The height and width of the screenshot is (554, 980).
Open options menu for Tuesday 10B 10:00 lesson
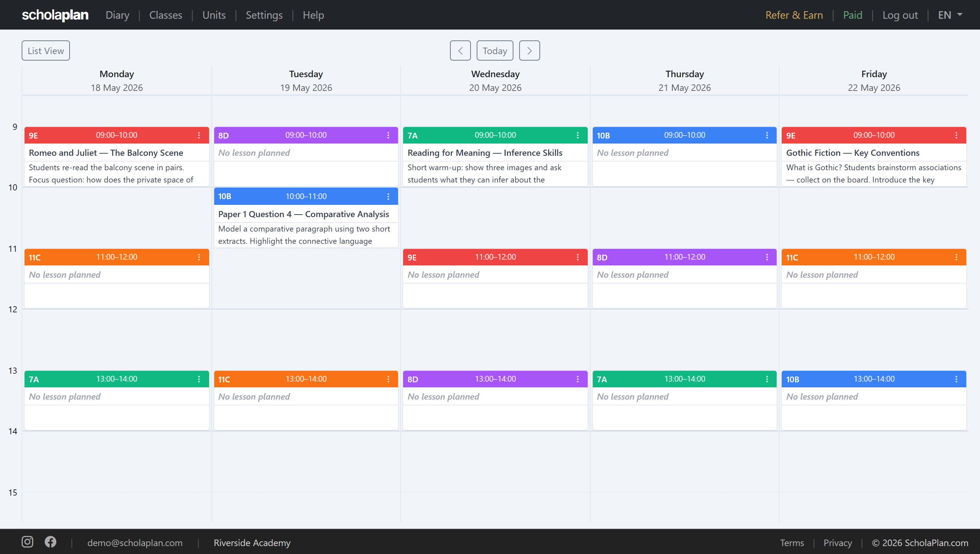click(388, 196)
